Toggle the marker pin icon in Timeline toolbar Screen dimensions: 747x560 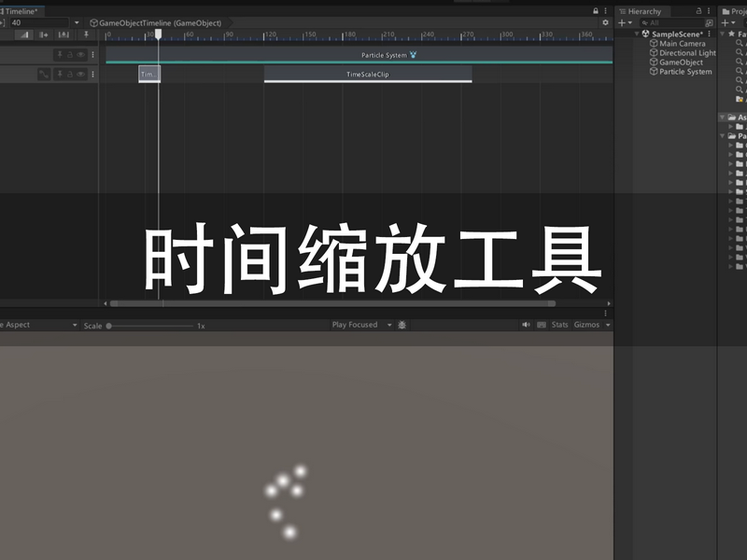(x=86, y=35)
